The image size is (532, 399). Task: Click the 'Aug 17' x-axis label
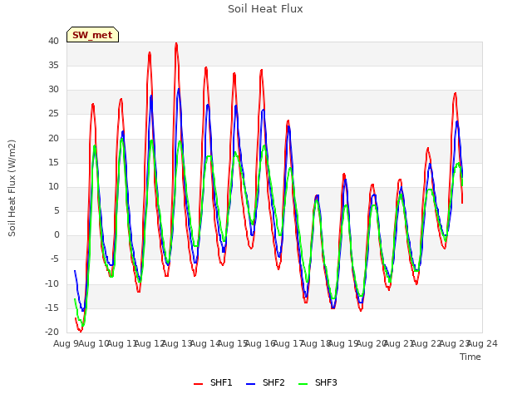[288, 343]
